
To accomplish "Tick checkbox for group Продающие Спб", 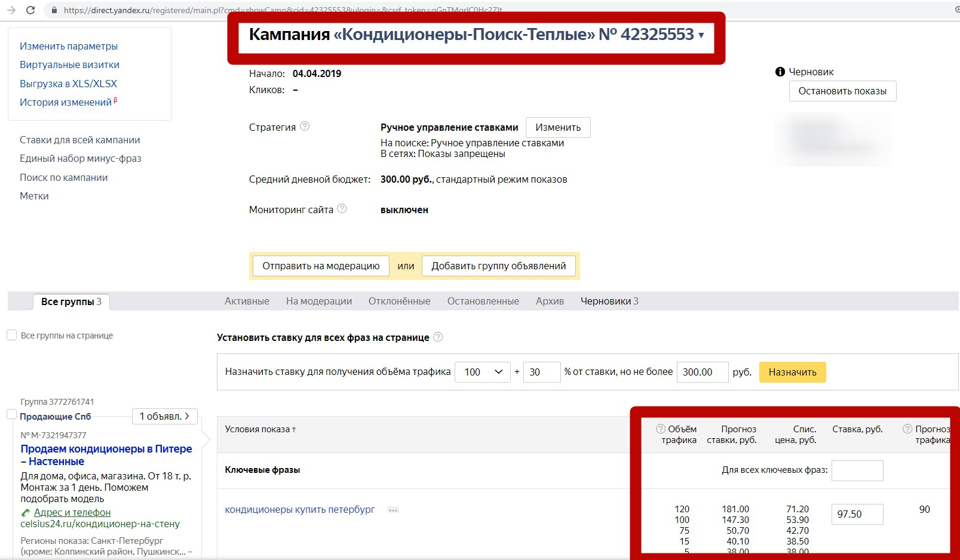I will [x=11, y=414].
